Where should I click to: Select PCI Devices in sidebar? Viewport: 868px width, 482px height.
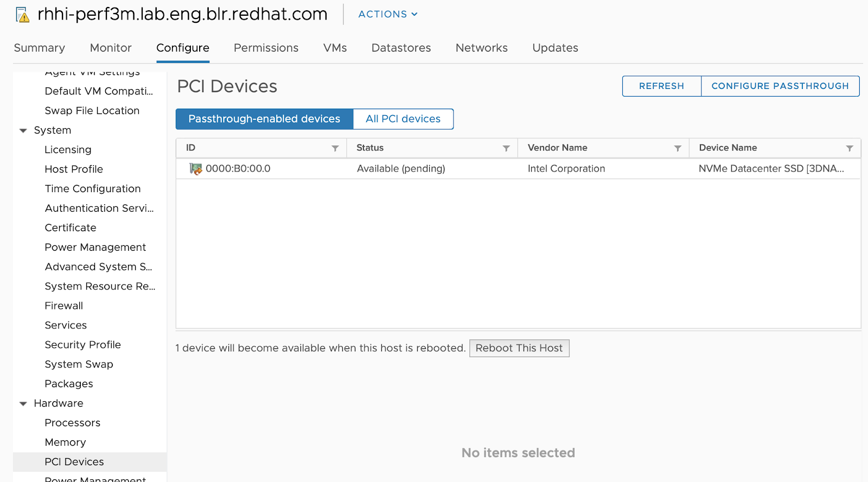[x=90, y=462]
